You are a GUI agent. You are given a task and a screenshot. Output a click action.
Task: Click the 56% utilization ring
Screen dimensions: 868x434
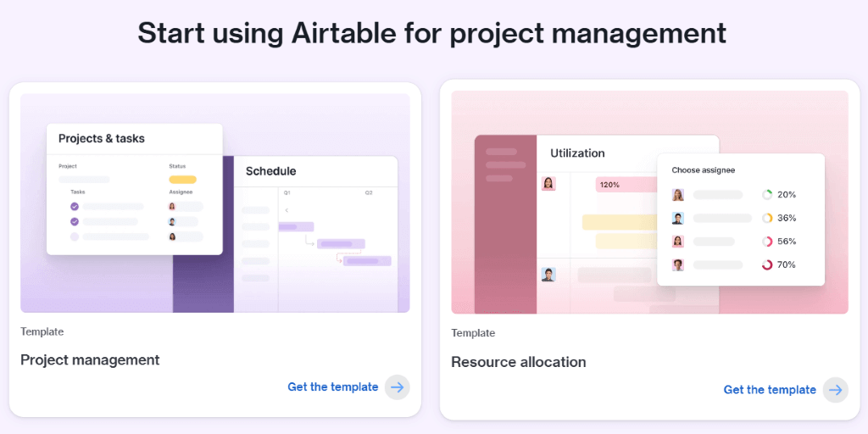click(766, 242)
